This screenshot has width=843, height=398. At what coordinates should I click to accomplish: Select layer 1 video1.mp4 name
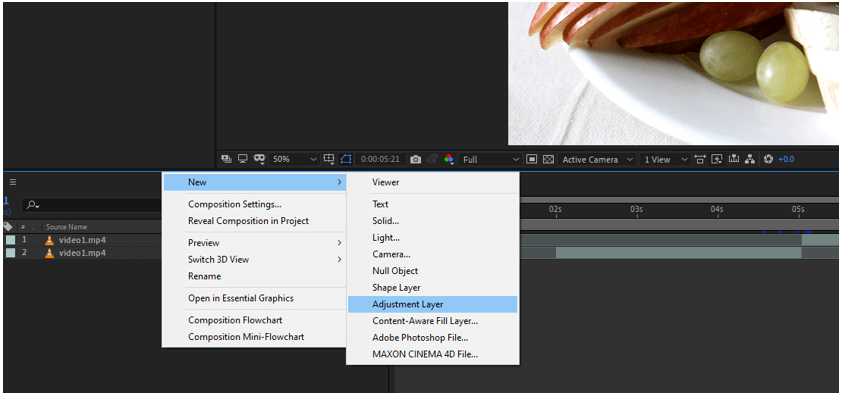[82, 240]
